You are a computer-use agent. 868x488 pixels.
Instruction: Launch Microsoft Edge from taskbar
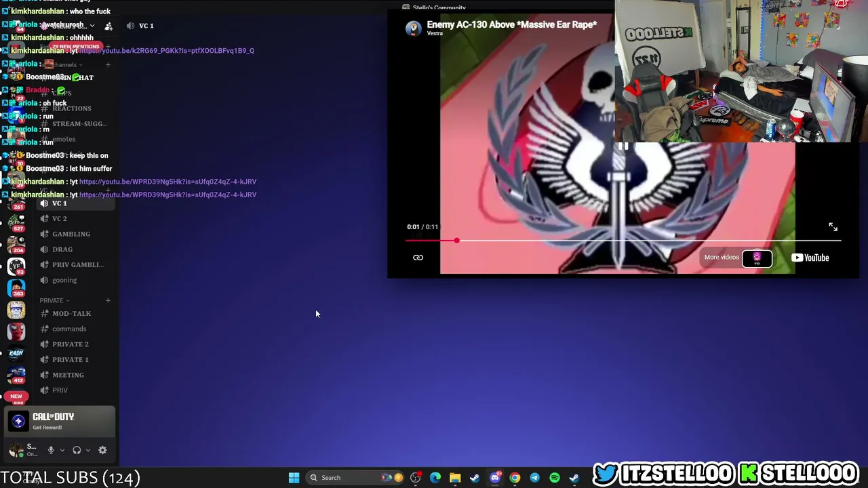[435, 478]
